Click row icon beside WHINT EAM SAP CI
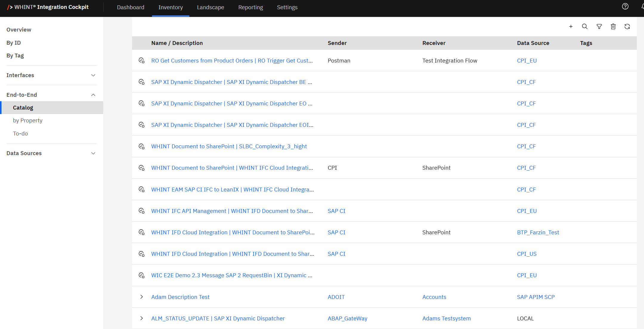This screenshot has width=644, height=329. tap(142, 189)
